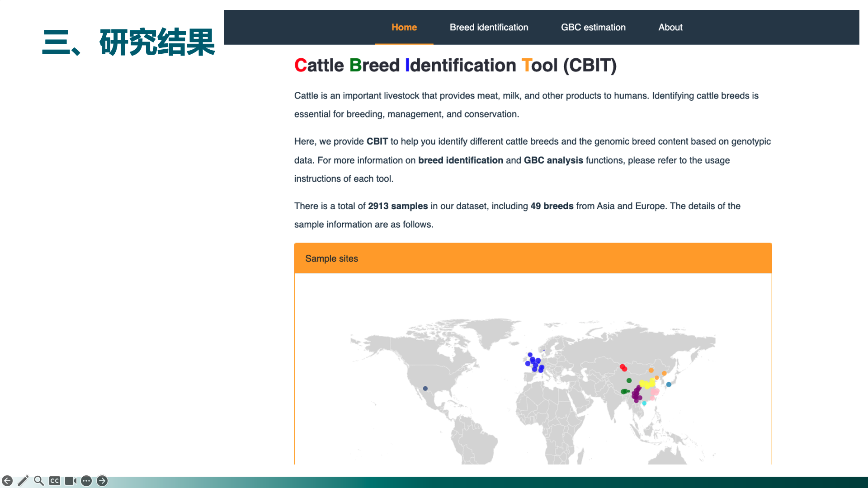
Task: Select the light blue sample dot near Korea
Action: click(669, 385)
